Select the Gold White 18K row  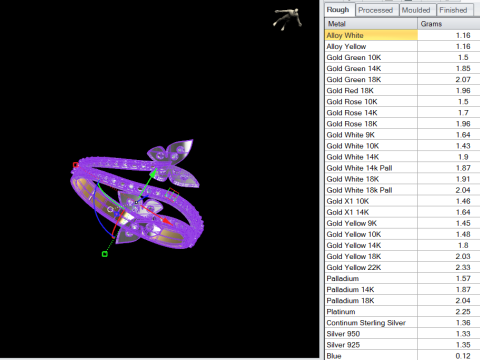pos(402,179)
